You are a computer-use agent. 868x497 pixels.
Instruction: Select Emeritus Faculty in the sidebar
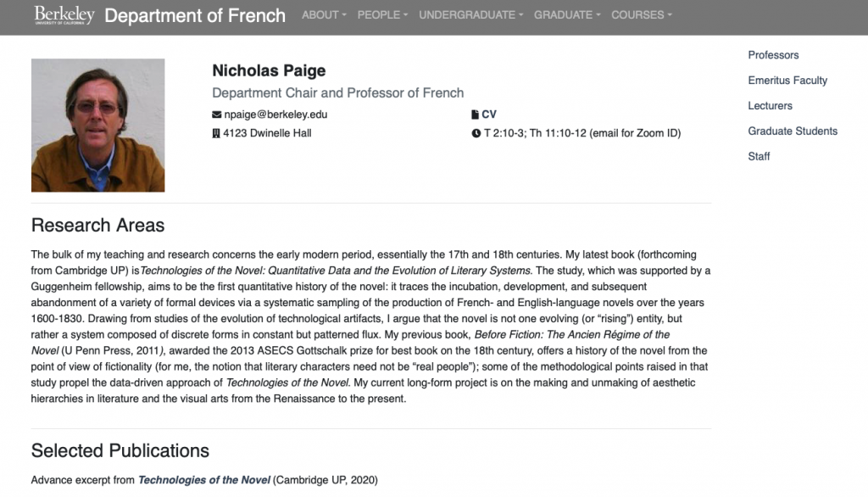tap(787, 81)
